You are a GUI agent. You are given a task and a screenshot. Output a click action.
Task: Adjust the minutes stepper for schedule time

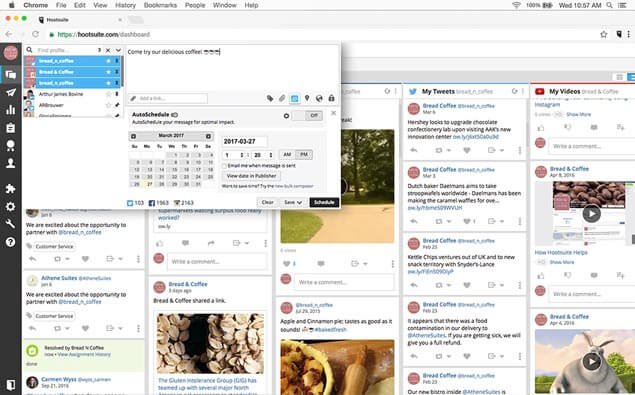pos(271,155)
